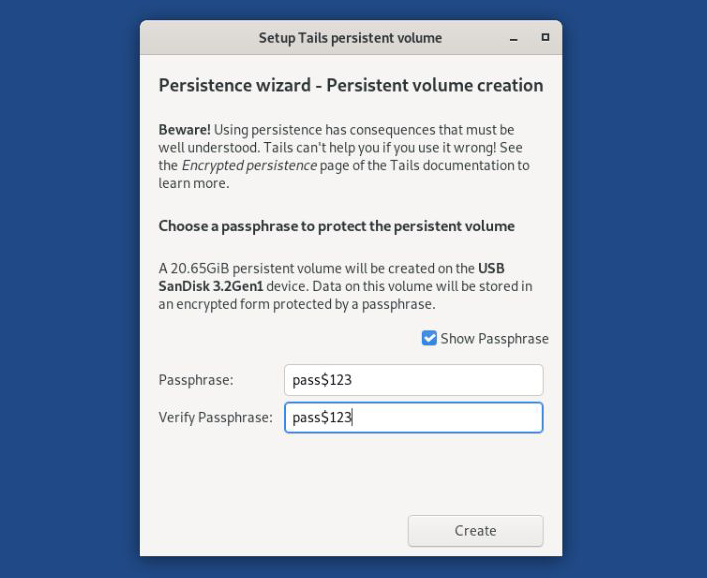This screenshot has width=707, height=578.
Task: Select the 'Choose a passphrase' subheading
Action: [x=336, y=226]
